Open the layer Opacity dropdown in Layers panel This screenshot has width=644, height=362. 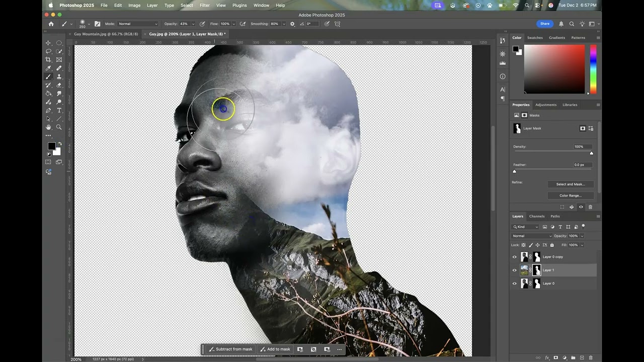[x=582, y=236]
